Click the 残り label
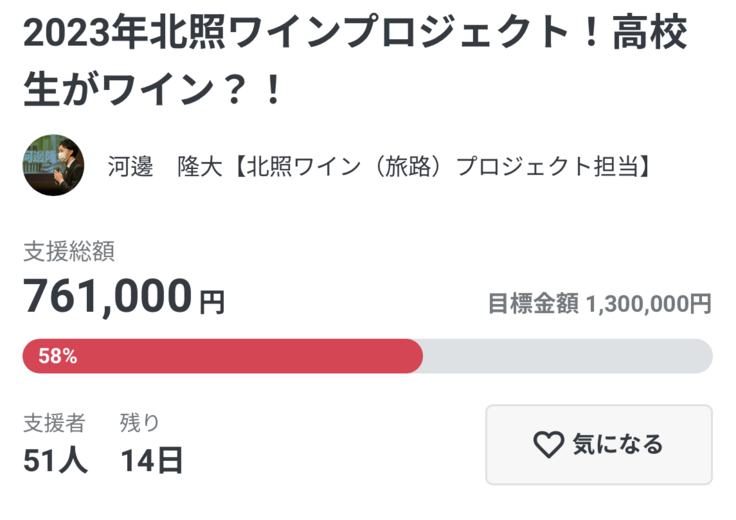This screenshot has height=520, width=736. click(x=140, y=423)
